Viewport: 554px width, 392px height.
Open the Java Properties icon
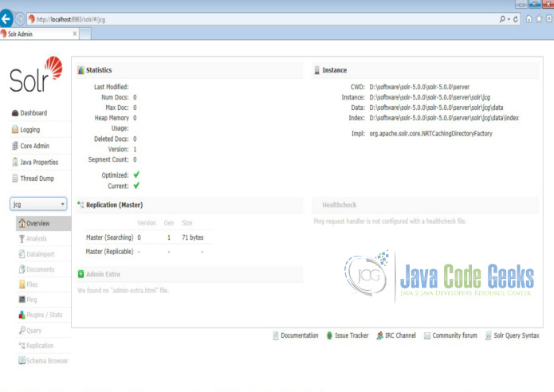15,162
